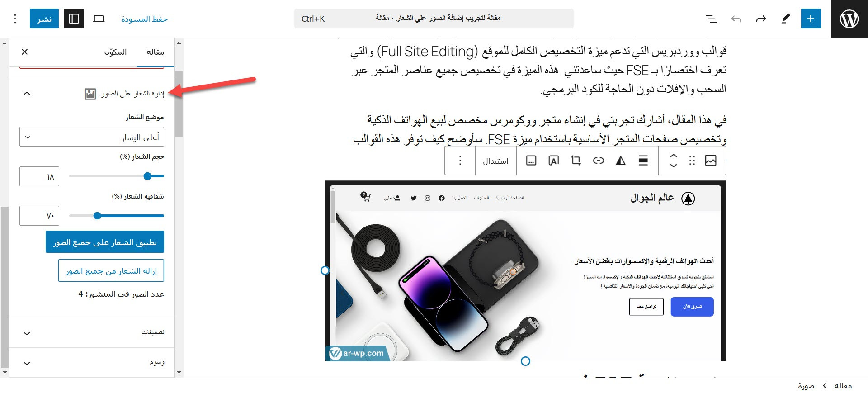Click تطبيق الشعار على جميع الصور button
This screenshot has width=868, height=393.
click(x=105, y=242)
